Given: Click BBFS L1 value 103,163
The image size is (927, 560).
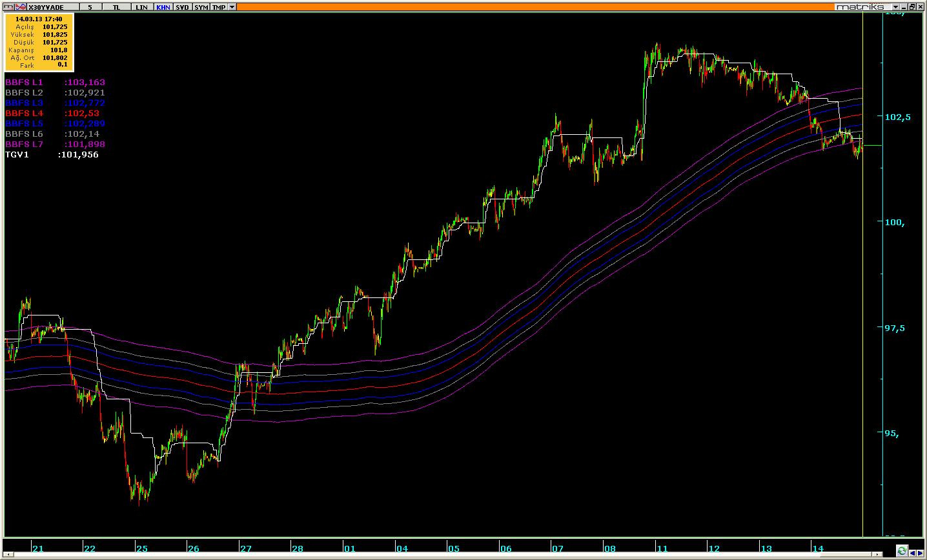Looking at the screenshot, I should pos(85,83).
